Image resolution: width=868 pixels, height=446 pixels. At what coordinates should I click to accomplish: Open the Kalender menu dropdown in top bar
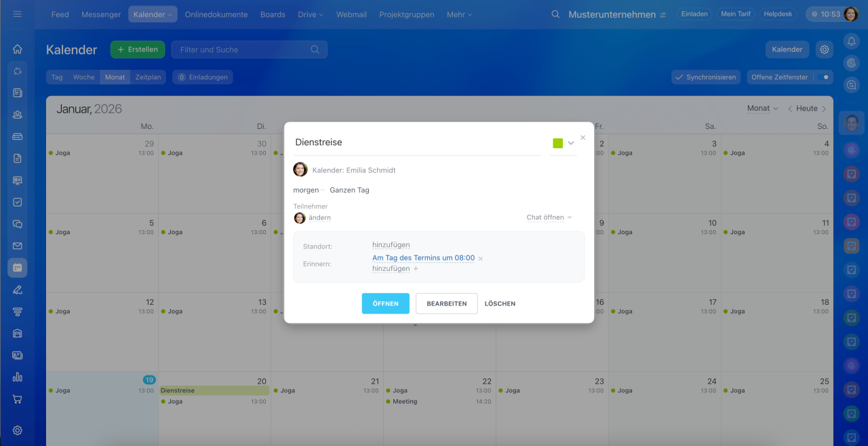coord(153,14)
